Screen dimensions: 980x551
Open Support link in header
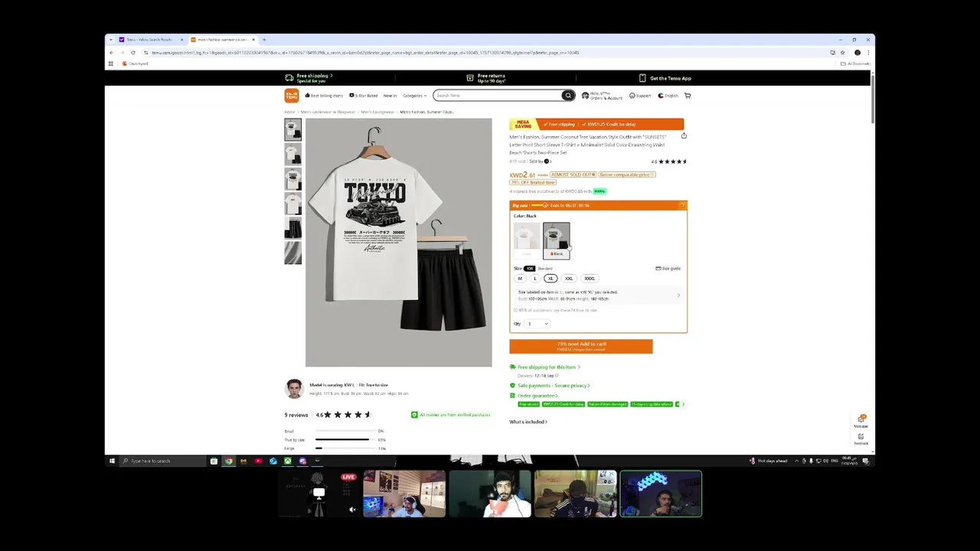point(640,96)
